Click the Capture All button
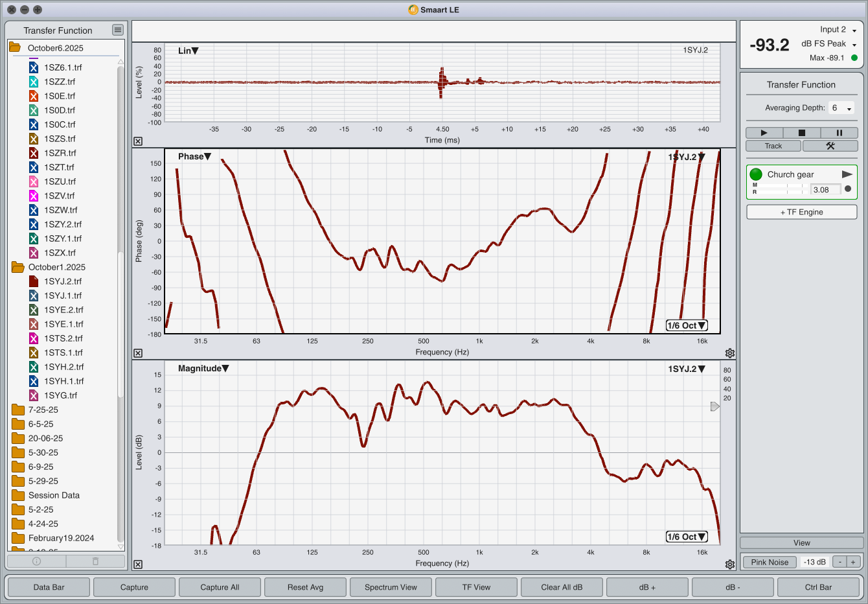868x604 pixels. click(x=220, y=587)
